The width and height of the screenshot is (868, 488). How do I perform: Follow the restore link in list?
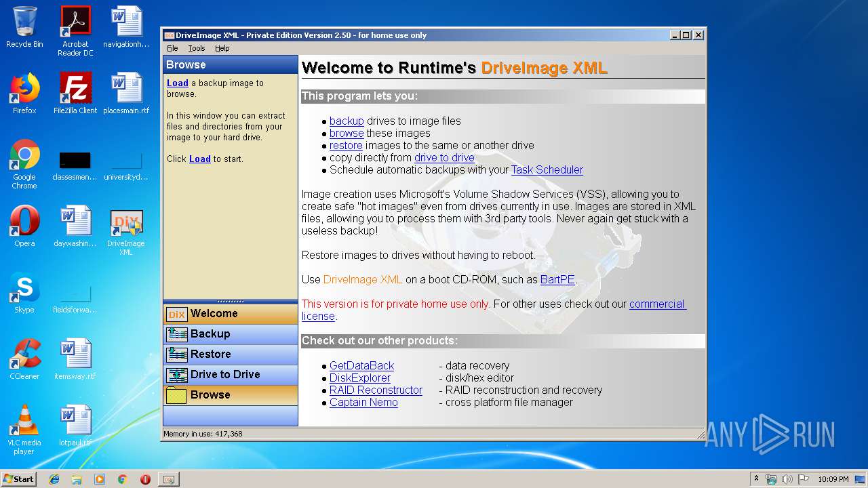[346, 146]
